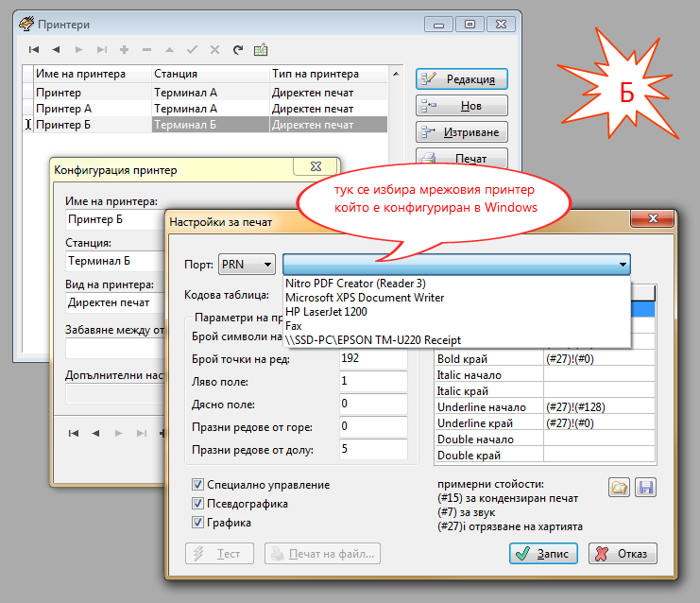Uncheck the Псевдографика checkbox
This screenshot has width=700, height=603.
pos(197,504)
